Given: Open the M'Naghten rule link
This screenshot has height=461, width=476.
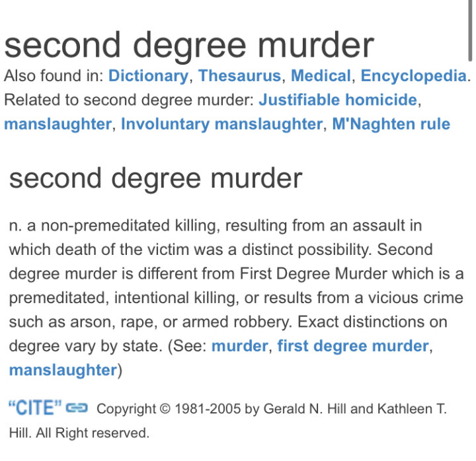Looking at the screenshot, I should 391,124.
